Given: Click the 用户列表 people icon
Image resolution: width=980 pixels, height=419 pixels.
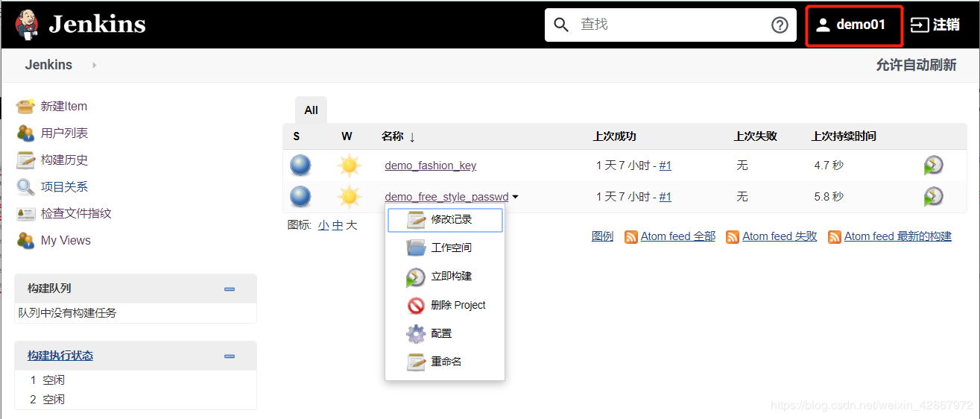Looking at the screenshot, I should [x=26, y=133].
